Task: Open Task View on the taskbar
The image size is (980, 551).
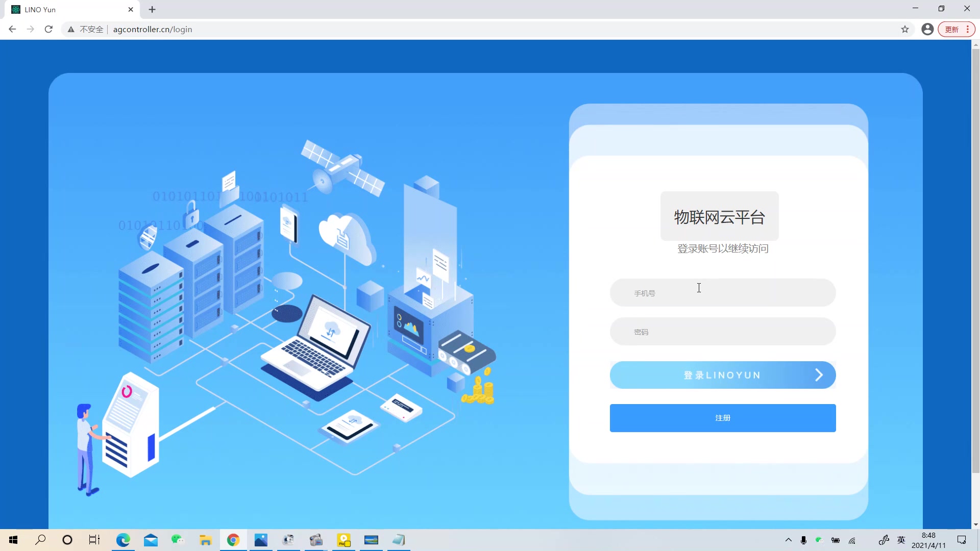Action: pyautogui.click(x=94, y=540)
